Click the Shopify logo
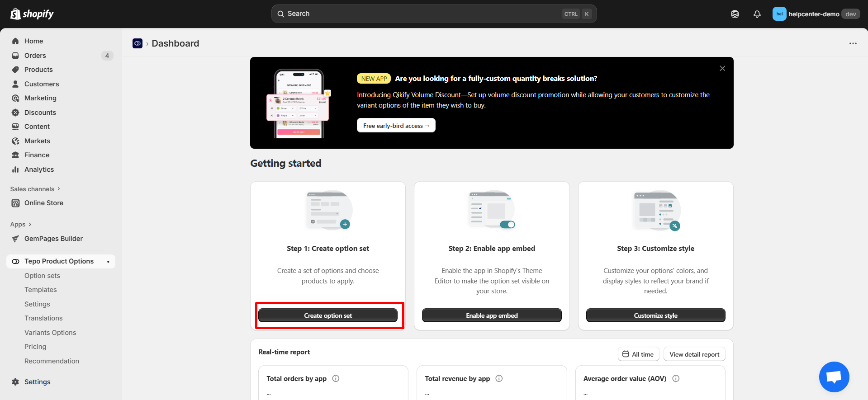Image resolution: width=868 pixels, height=400 pixels. (x=32, y=14)
